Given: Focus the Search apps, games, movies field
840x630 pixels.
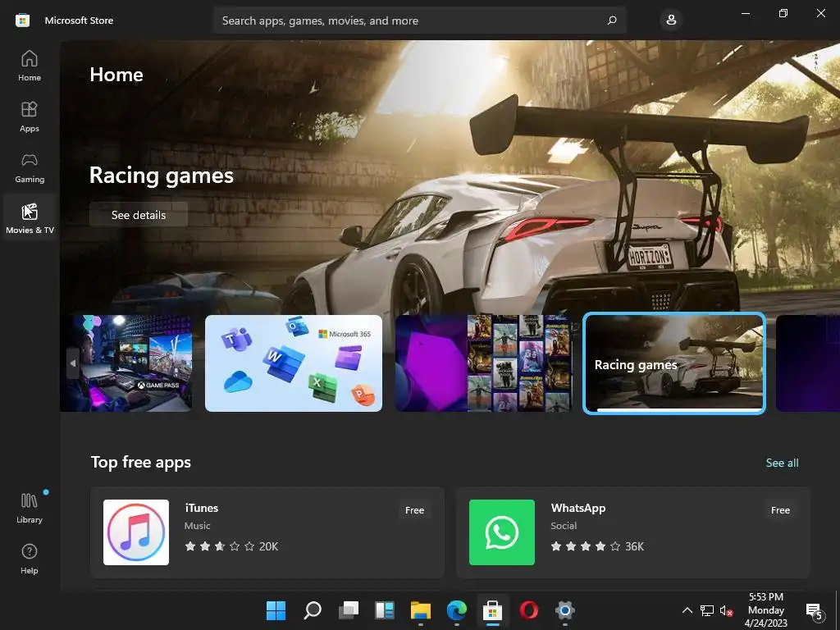Looking at the screenshot, I should [419, 21].
